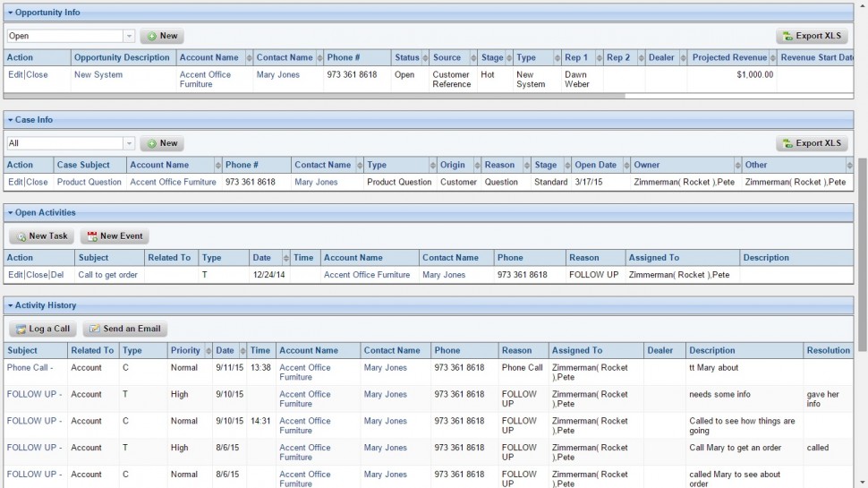Sort Opportunity Info by Rep 2 column

click(x=641, y=57)
